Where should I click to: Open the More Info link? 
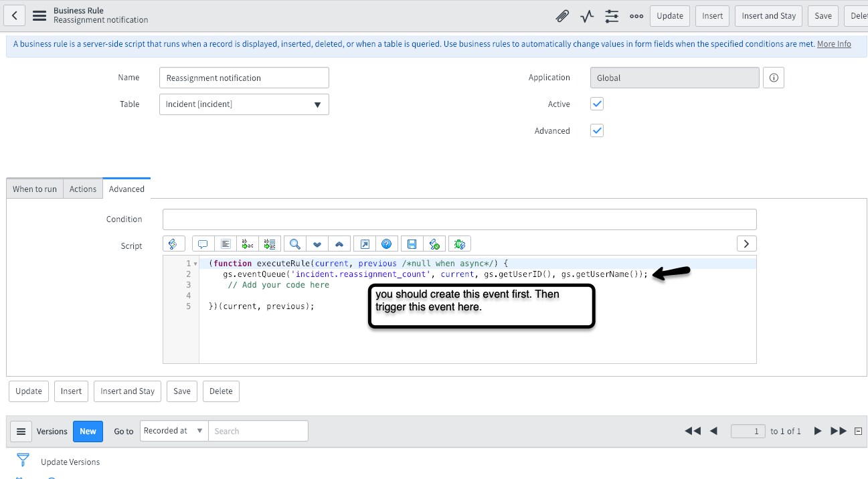click(834, 43)
